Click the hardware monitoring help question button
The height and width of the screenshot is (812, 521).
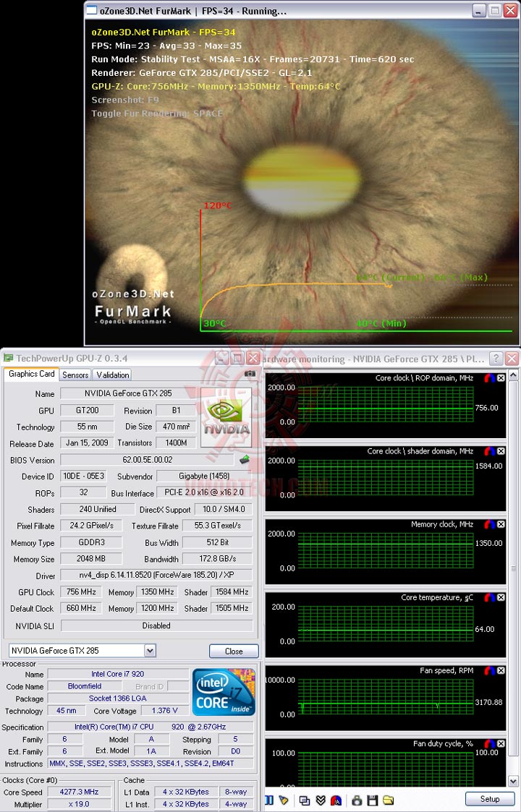click(x=496, y=359)
